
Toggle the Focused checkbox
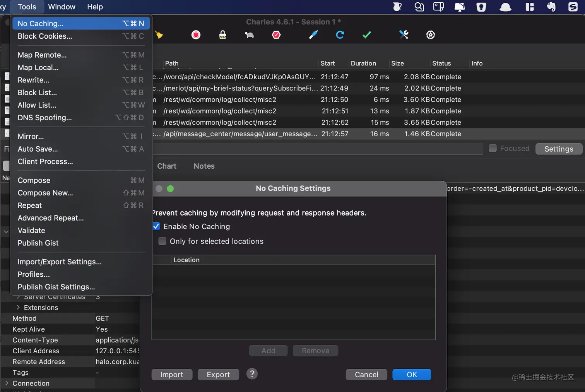point(493,148)
